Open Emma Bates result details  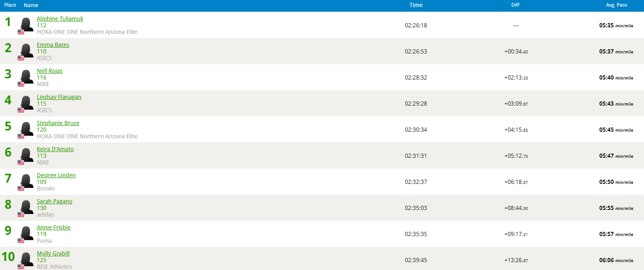click(53, 45)
